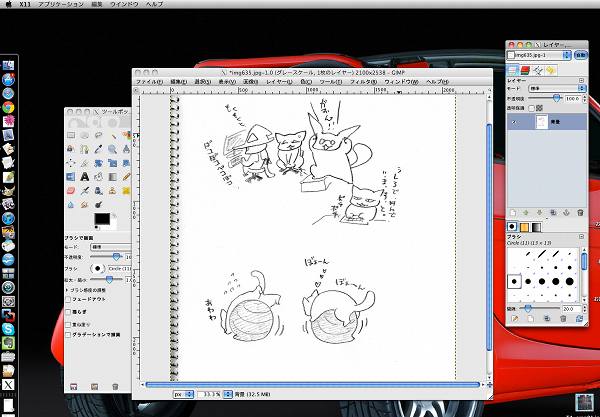
Task: Select the Airbrush tool
Action: (x=85, y=191)
